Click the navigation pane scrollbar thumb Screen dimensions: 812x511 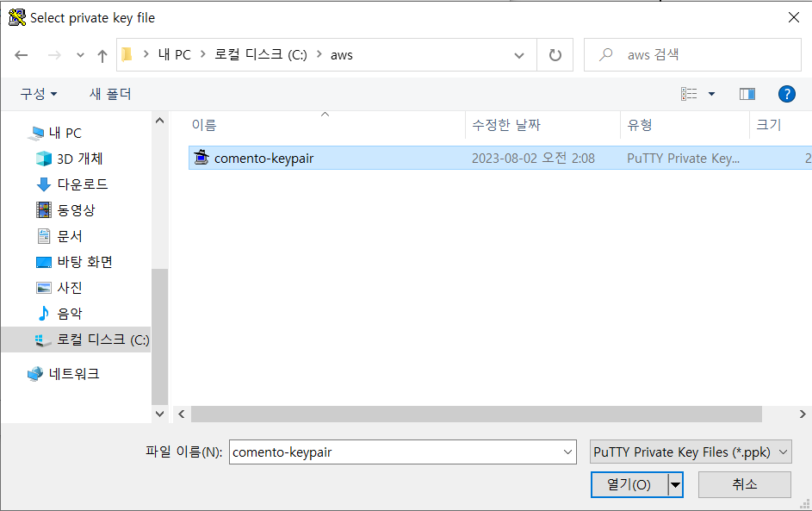(x=159, y=336)
